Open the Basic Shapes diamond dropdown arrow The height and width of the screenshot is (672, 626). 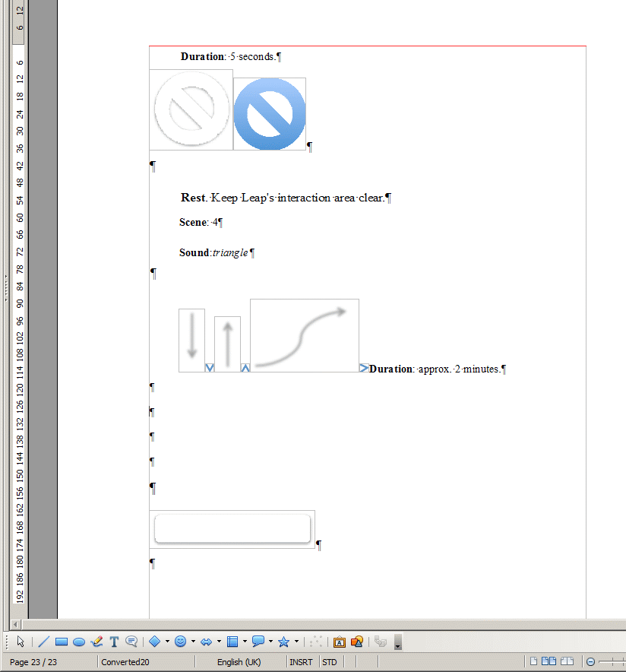[x=167, y=642]
